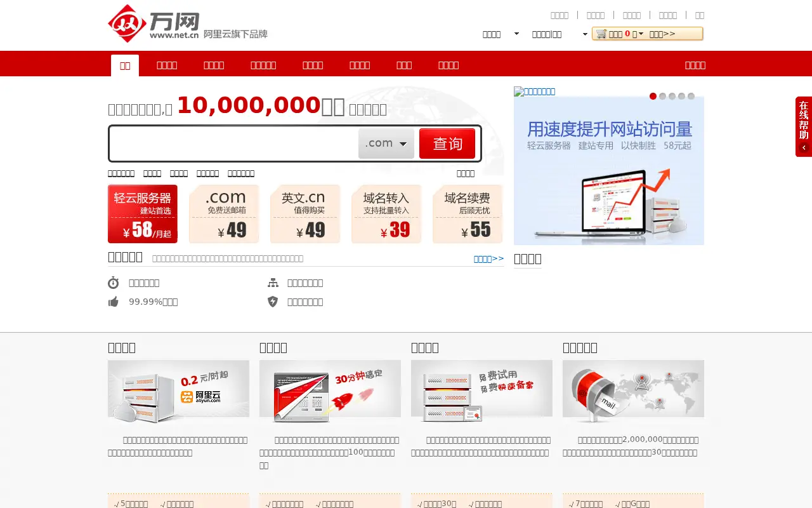The height and width of the screenshot is (508, 812).
Task: Open the .com ¥49 promo tile
Action: click(x=224, y=214)
